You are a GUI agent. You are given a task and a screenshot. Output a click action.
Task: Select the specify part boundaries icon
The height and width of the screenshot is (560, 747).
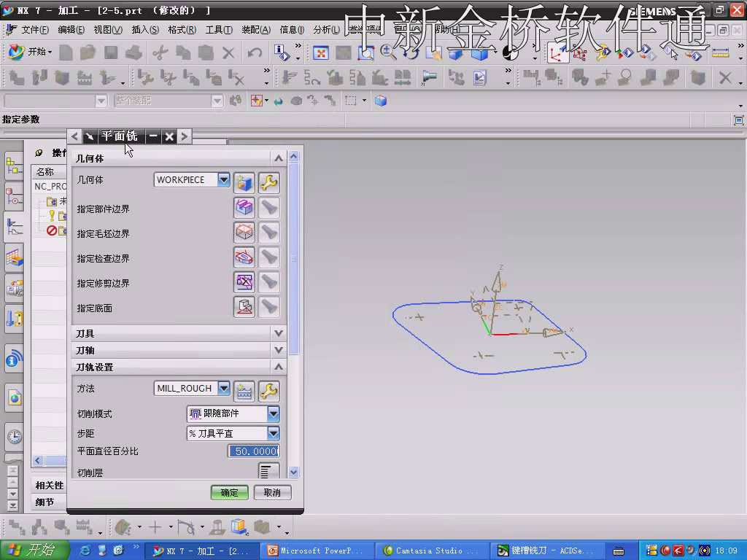click(244, 208)
